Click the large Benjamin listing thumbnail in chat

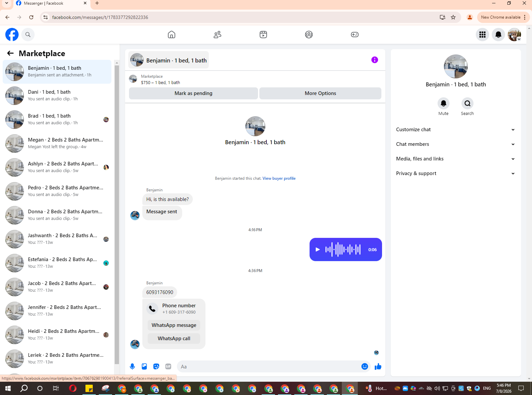click(255, 126)
